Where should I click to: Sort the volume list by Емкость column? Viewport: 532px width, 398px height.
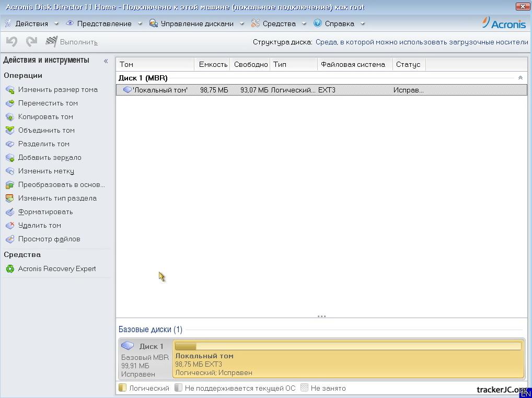click(x=212, y=65)
